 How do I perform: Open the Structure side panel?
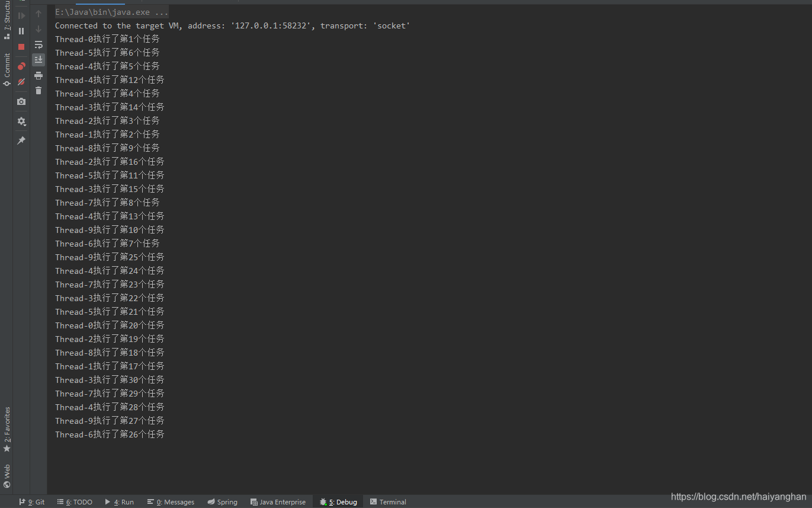point(7,20)
